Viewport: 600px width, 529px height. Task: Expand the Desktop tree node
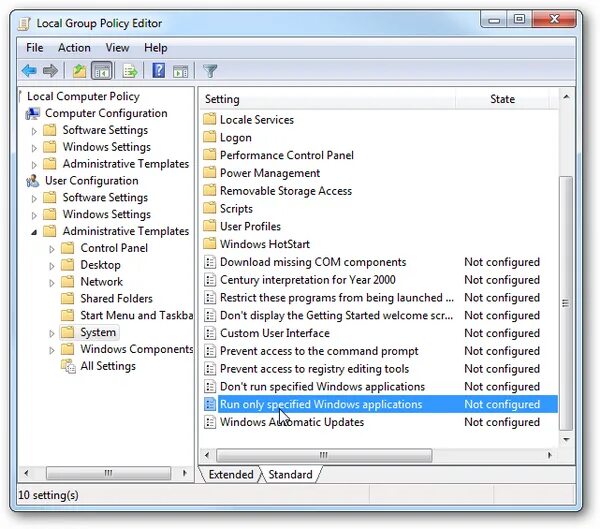(x=52, y=266)
